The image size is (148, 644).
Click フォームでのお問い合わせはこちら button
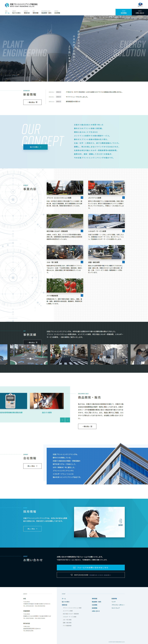point(91,568)
